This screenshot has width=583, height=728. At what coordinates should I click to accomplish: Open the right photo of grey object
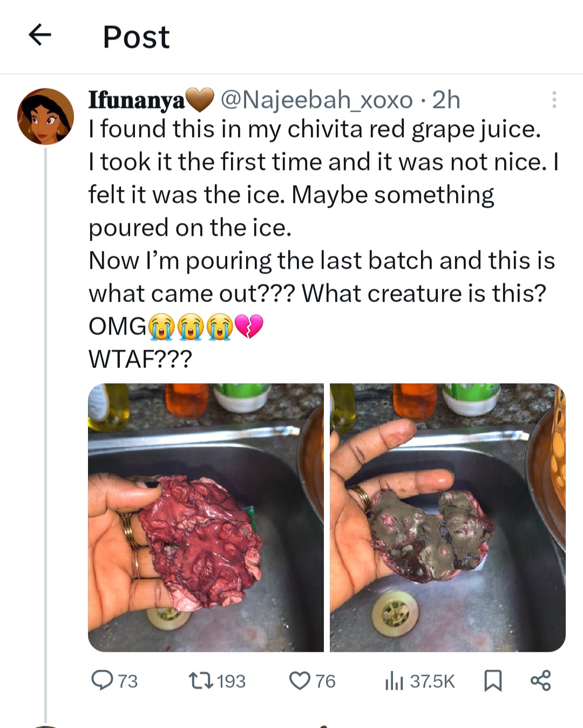(x=448, y=517)
